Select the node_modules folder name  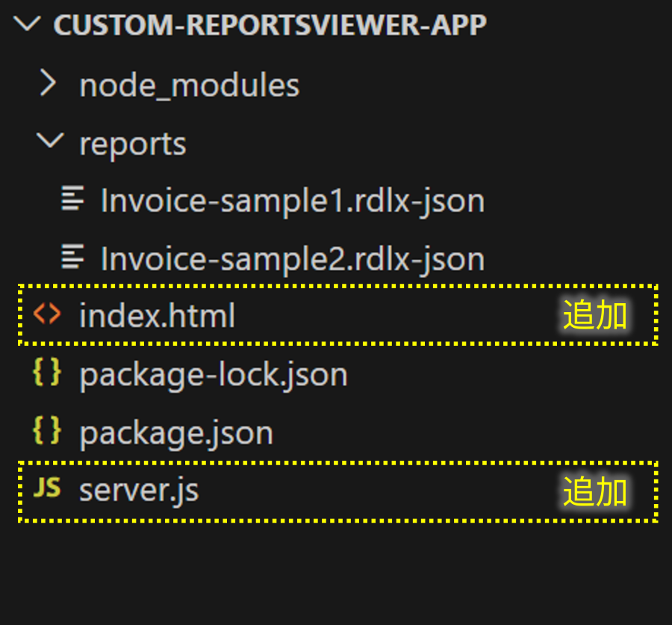coord(189,85)
